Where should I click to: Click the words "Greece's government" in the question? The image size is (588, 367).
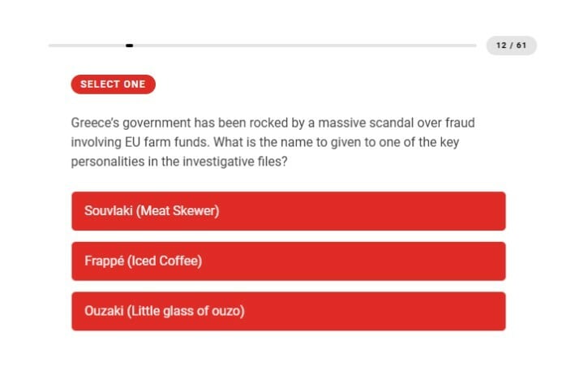131,123
